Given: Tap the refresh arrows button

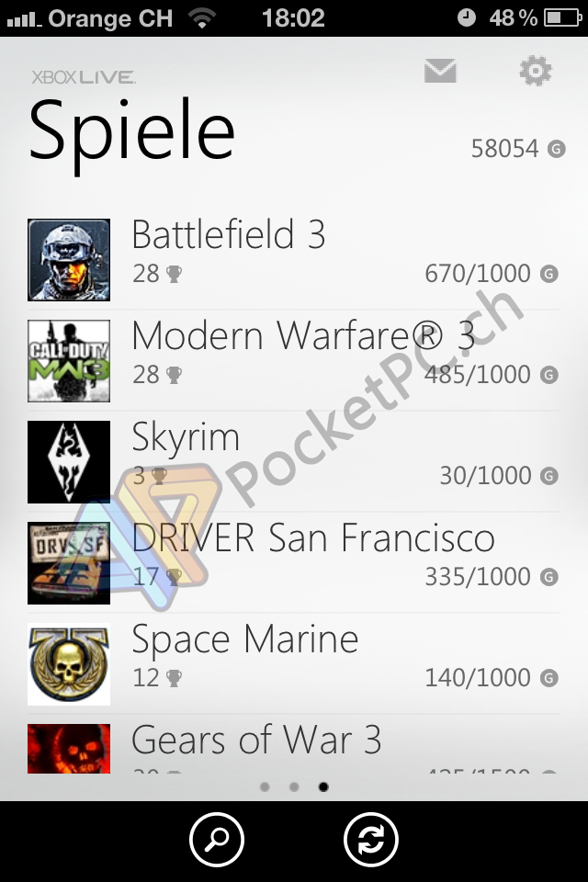Looking at the screenshot, I should [x=371, y=840].
